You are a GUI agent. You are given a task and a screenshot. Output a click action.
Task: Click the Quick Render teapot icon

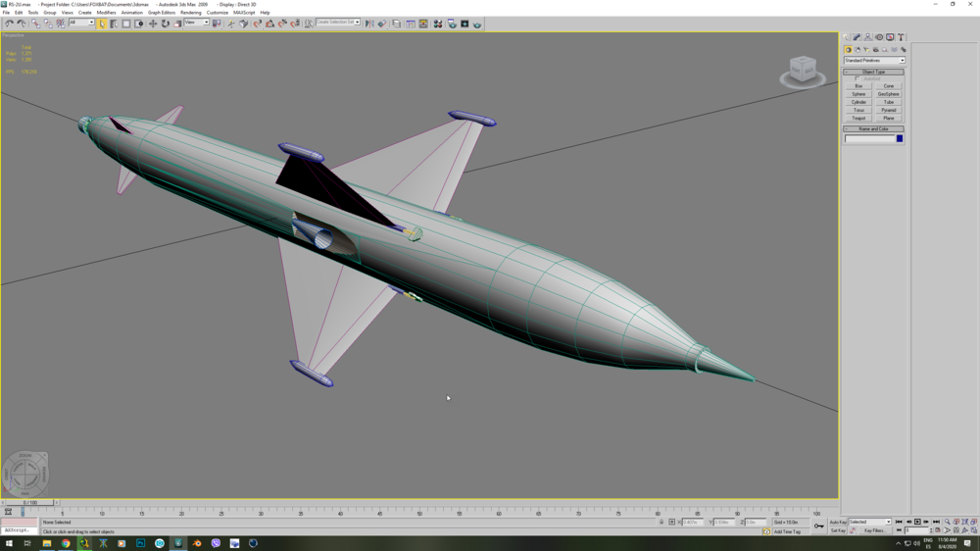pos(477,24)
